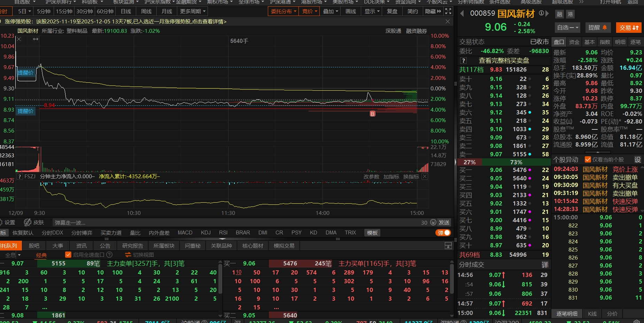Open the 融 margin trading badge
644x323 pixels.
[x=559, y=14]
